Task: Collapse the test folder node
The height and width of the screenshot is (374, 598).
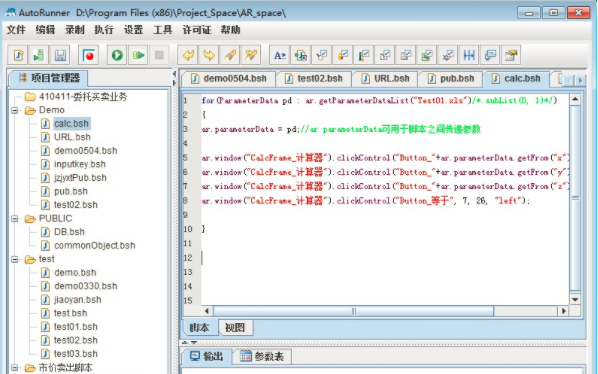Action: [14, 259]
